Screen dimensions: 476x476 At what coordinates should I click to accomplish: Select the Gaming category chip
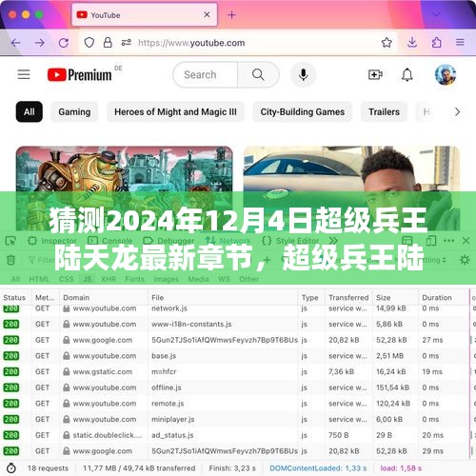point(74,111)
